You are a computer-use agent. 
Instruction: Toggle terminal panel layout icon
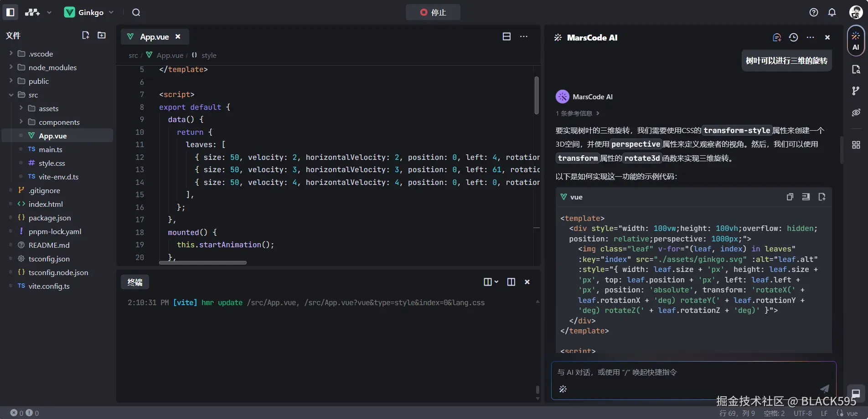(x=511, y=282)
